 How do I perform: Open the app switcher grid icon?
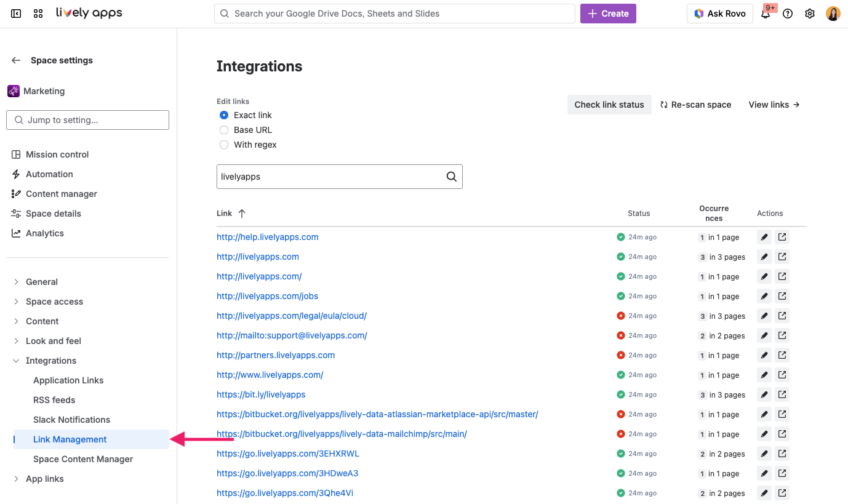[38, 13]
